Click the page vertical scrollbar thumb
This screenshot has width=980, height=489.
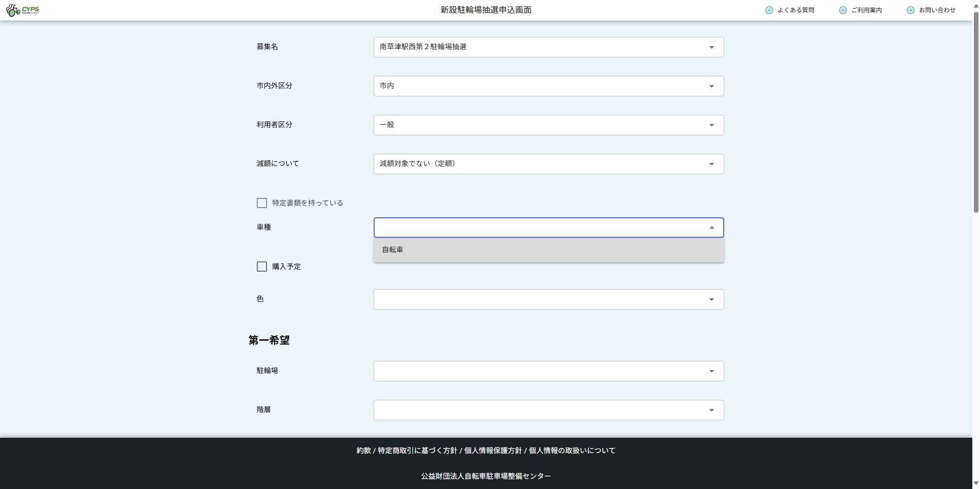pos(976,113)
